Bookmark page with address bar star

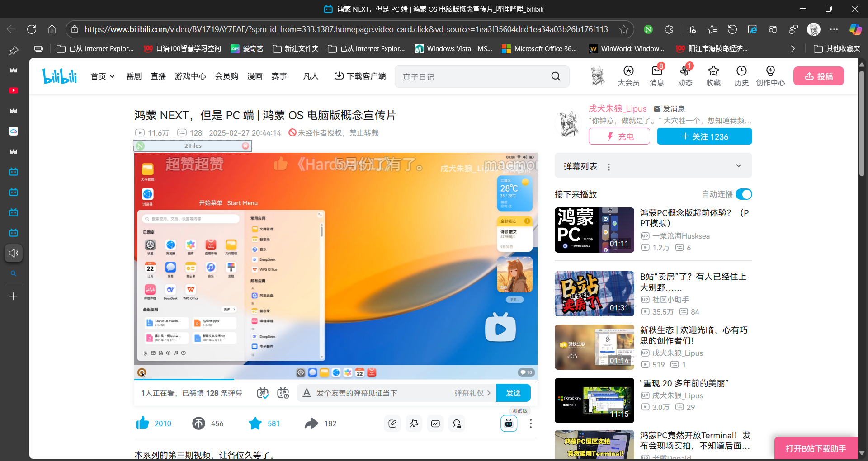pos(624,29)
